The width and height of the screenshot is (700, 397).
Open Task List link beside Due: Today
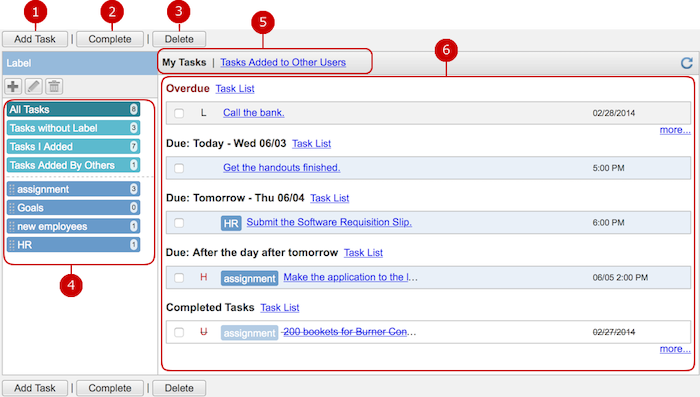[x=312, y=144]
